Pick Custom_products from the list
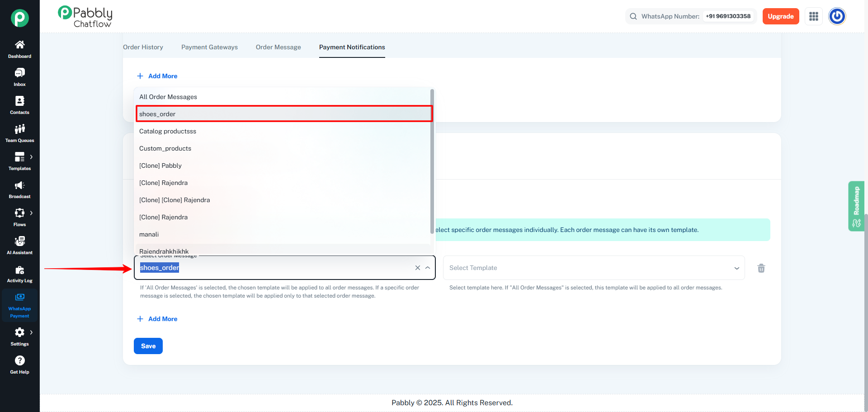 [283, 148]
